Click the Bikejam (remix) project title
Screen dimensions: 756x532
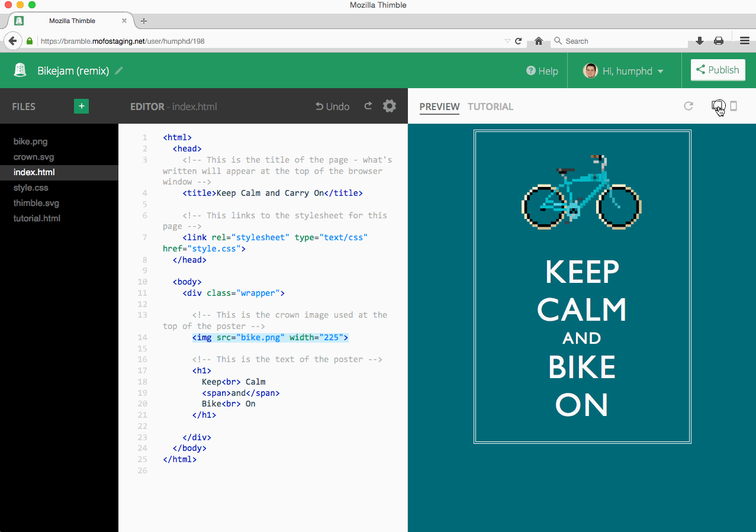pos(73,70)
